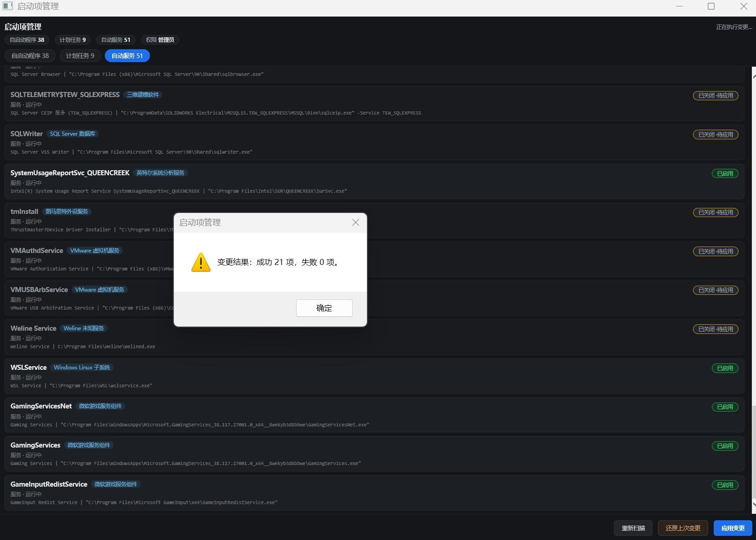Confirm the result dialog with 确定

click(x=324, y=308)
